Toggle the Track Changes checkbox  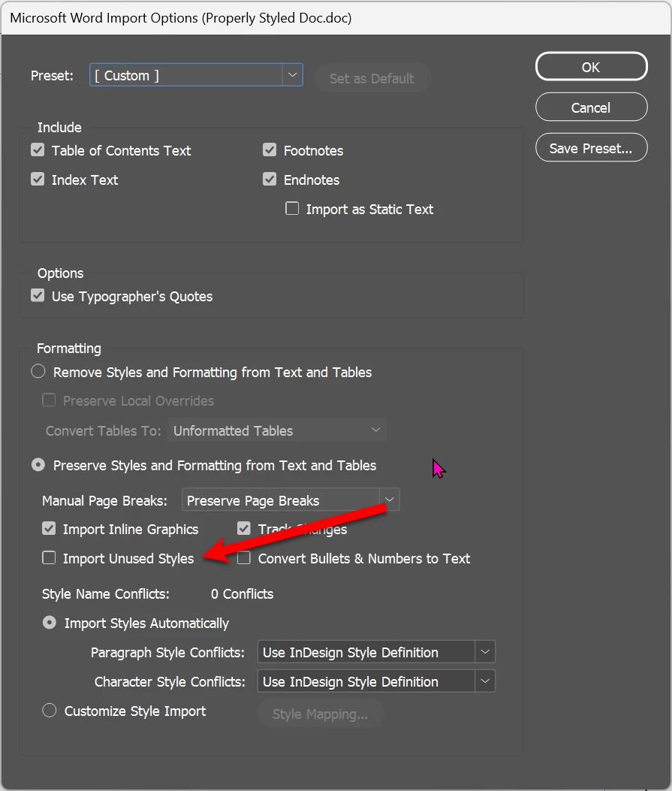tap(244, 529)
